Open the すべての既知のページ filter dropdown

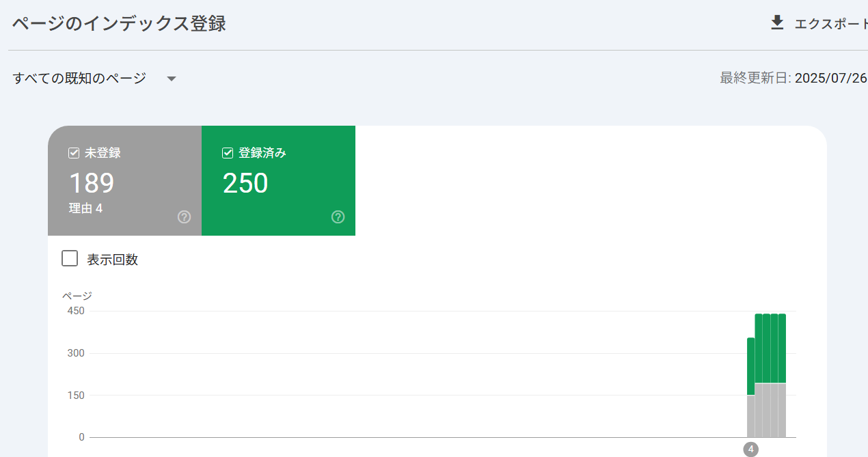click(x=79, y=79)
